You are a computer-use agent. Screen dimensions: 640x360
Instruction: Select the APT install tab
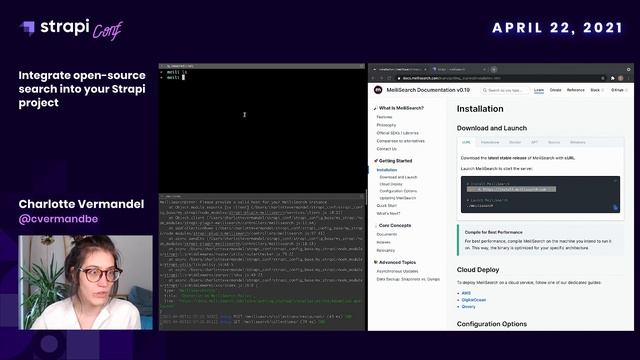point(534,142)
